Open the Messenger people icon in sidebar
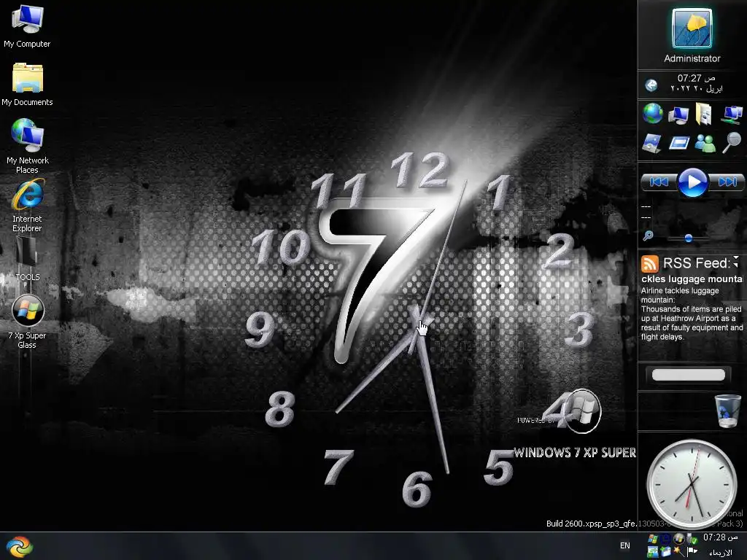The height and width of the screenshot is (560, 747). coord(705,143)
